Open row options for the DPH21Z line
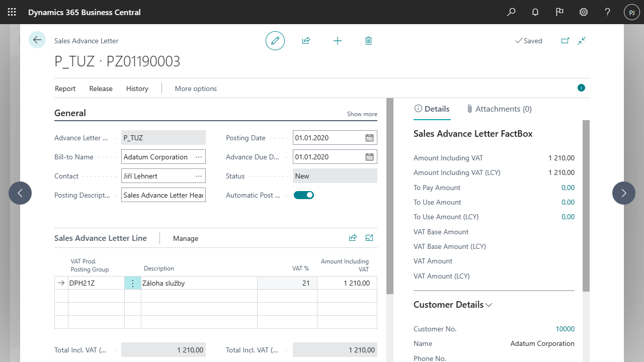Viewport: 644px width, 362px height. point(133,283)
